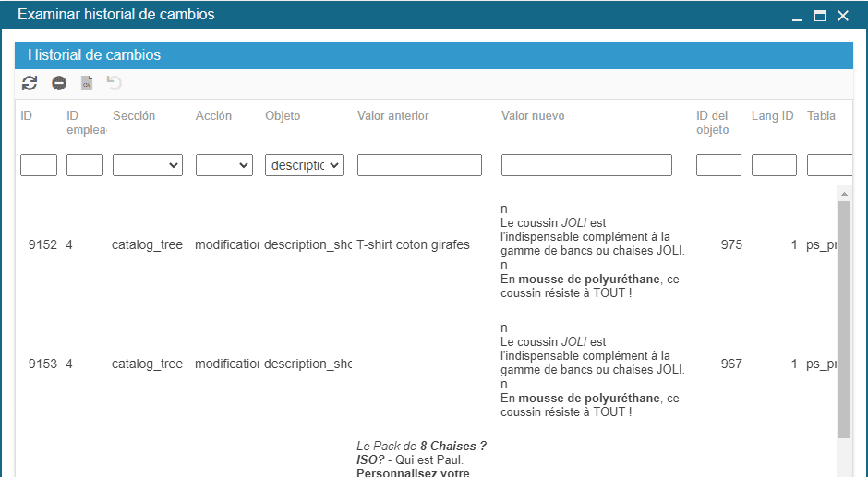868x477 pixels.
Task: Sort by the Valor anterior column header
Action: pyautogui.click(x=392, y=116)
